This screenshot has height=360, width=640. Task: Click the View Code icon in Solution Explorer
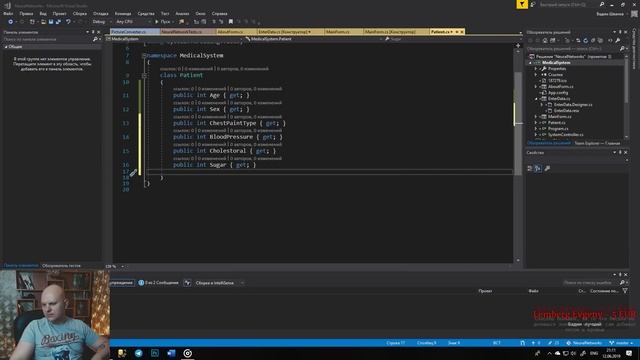pyautogui.click(x=610, y=40)
